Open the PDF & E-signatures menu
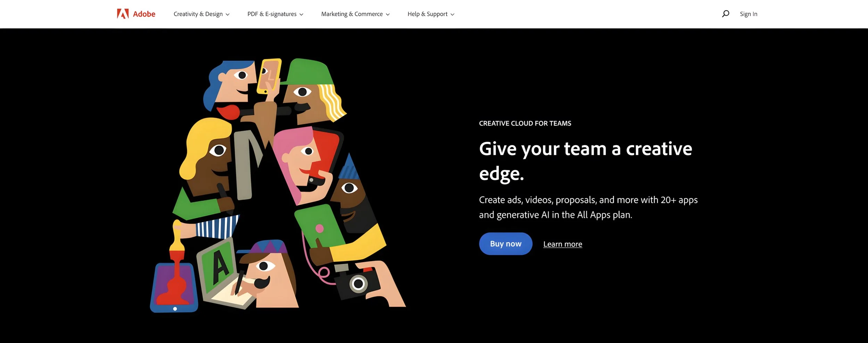Screen dimensions: 868x343 pos(275,14)
